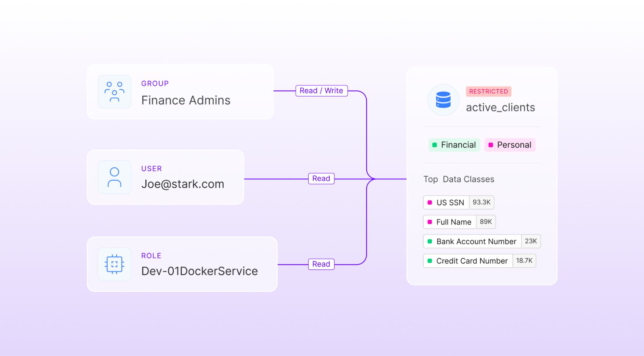Click the single user icon for Joe

tap(114, 177)
